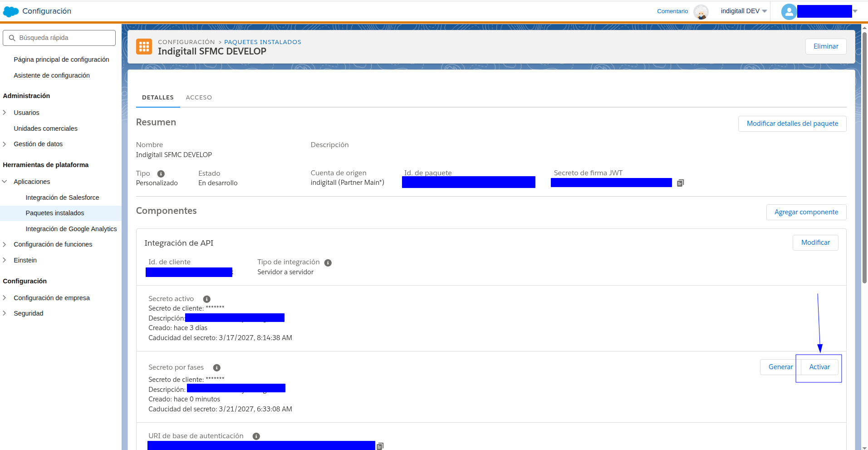Expand Configuración de funciones section

coord(5,244)
